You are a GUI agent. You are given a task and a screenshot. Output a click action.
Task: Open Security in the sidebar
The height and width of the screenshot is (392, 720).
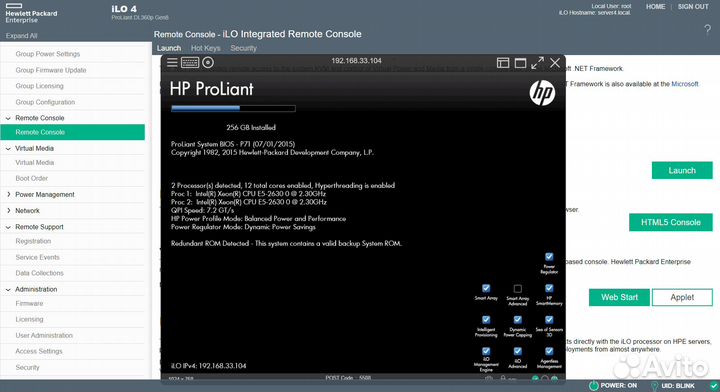28,368
